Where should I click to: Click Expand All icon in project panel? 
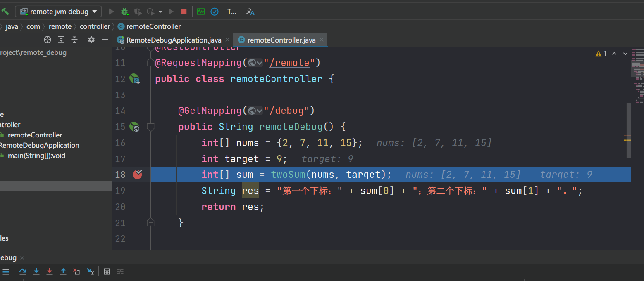pyautogui.click(x=61, y=40)
